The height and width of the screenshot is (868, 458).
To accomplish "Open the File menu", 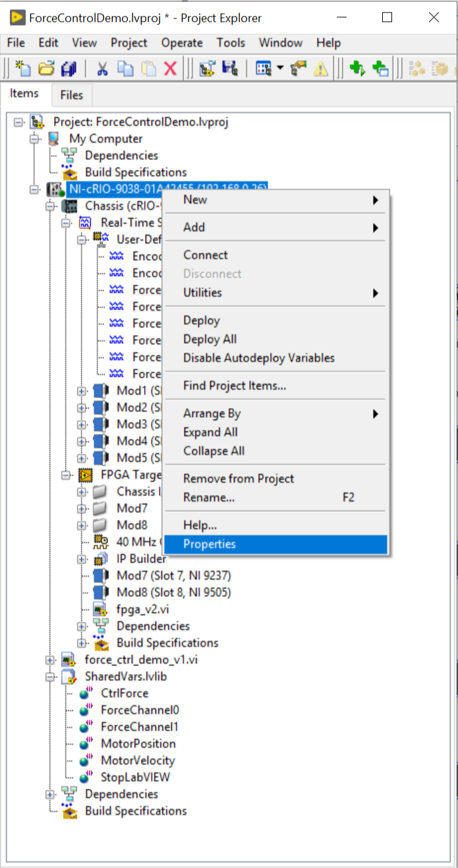I will pos(16,43).
